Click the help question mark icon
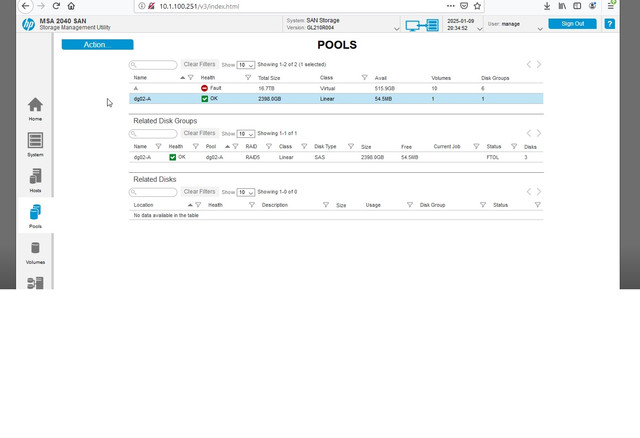Screen dimensions: 640x438 609,24
